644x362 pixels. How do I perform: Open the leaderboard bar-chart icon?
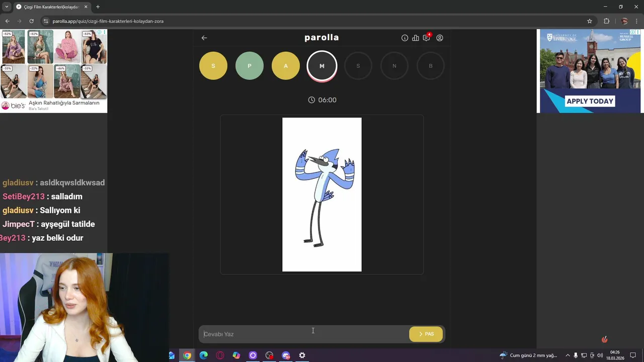[416, 38]
